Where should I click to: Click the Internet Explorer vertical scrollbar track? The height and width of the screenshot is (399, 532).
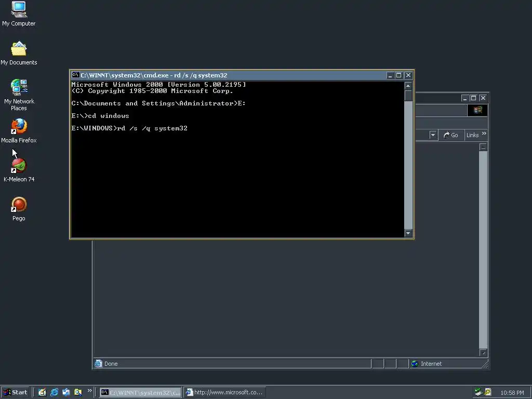pos(483,250)
